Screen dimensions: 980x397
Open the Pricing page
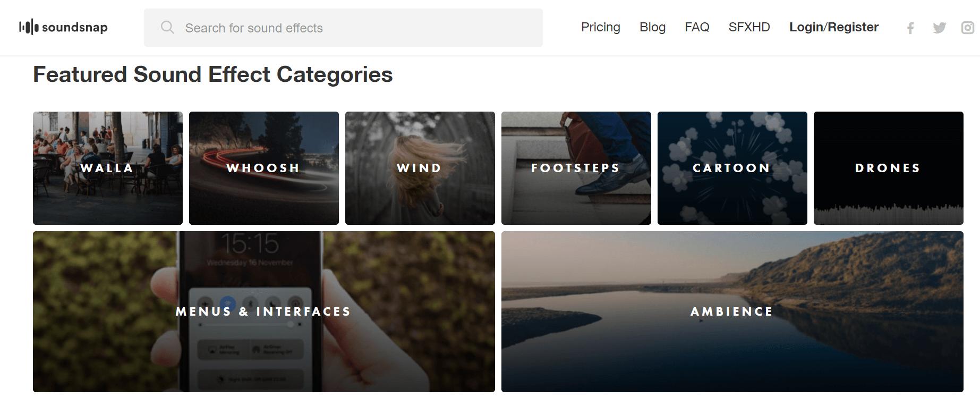tap(600, 27)
